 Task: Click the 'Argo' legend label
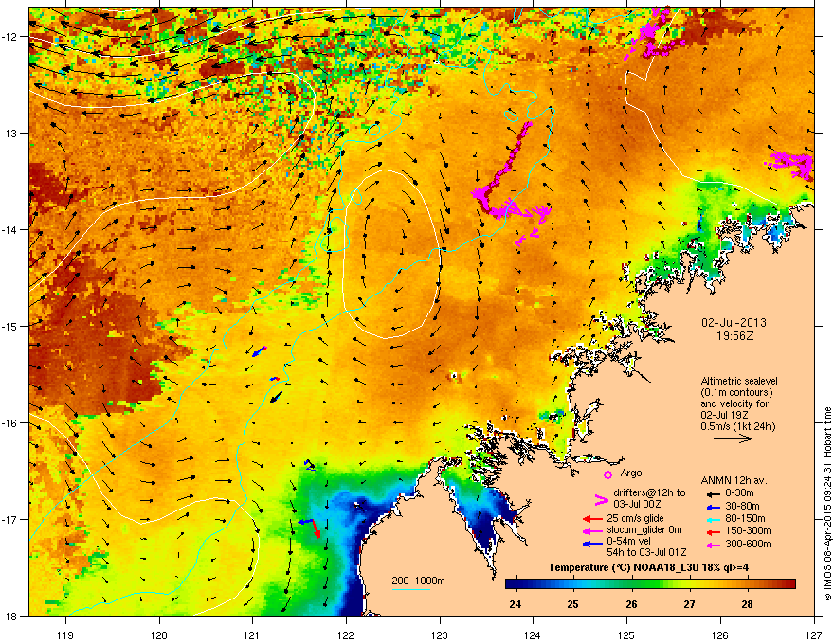click(x=631, y=473)
